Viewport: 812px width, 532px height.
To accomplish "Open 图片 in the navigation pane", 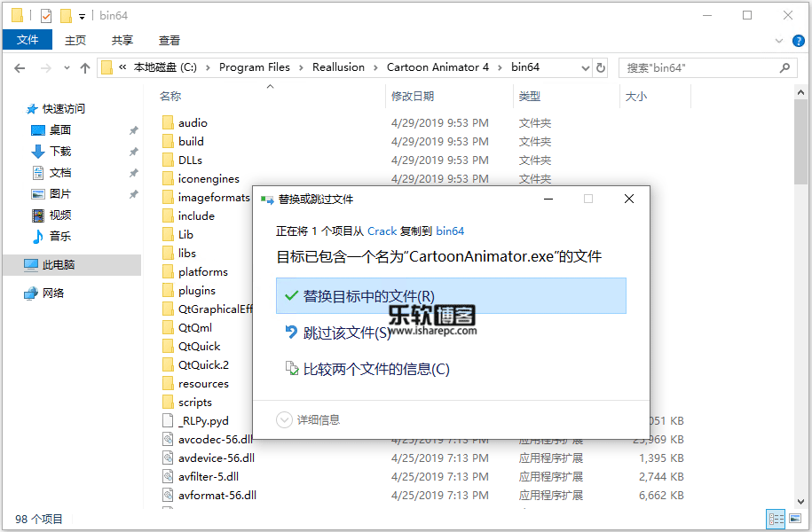I will pyautogui.click(x=60, y=193).
